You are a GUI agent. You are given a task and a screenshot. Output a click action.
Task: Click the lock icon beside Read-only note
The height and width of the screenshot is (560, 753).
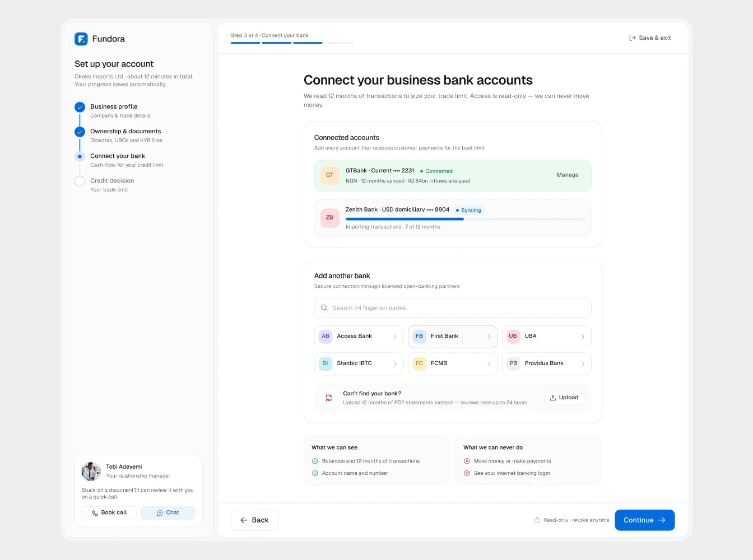[x=537, y=520]
